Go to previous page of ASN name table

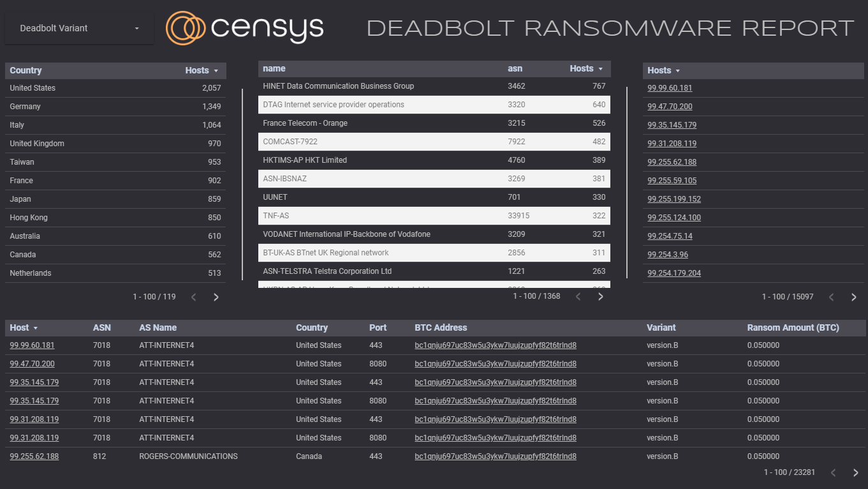[578, 296]
